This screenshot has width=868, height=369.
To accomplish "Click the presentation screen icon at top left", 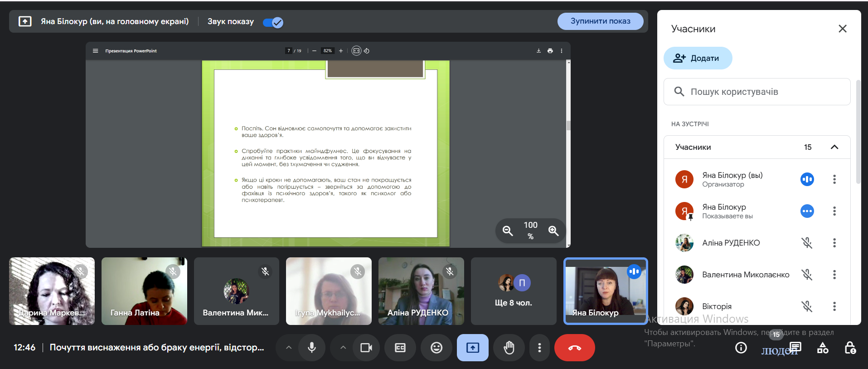I will [25, 21].
